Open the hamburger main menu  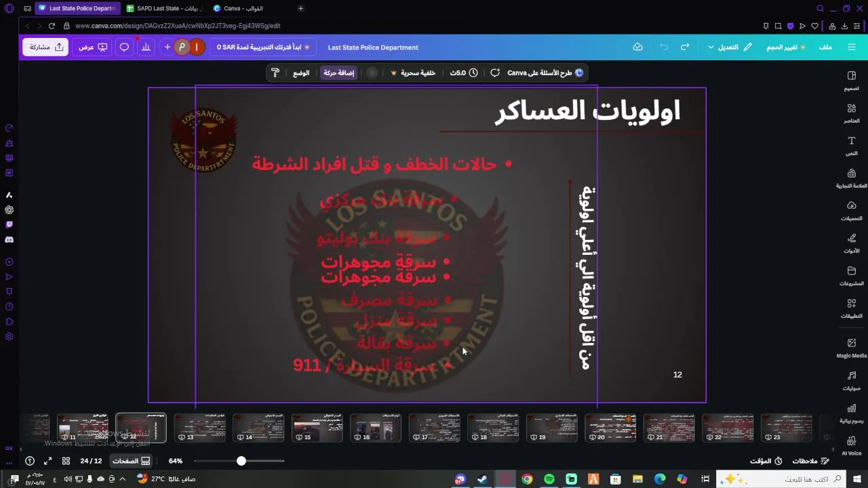click(x=852, y=47)
